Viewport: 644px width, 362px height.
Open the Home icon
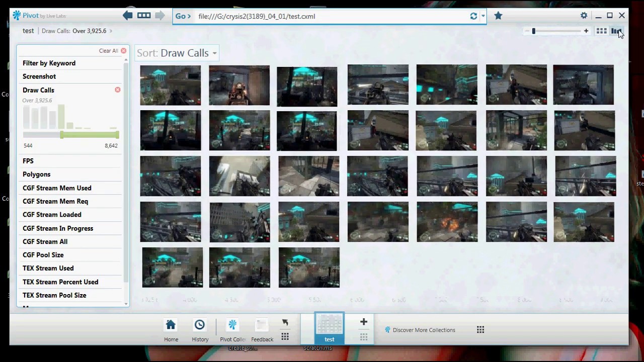171,330
